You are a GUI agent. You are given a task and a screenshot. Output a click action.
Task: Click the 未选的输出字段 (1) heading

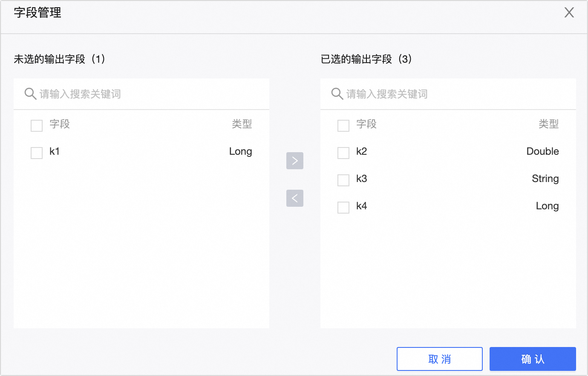click(x=59, y=59)
